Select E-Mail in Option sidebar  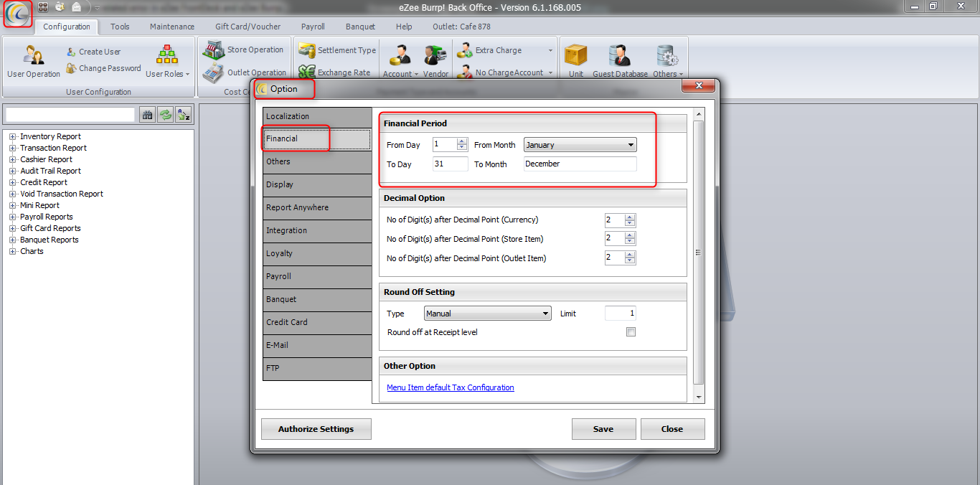click(317, 346)
